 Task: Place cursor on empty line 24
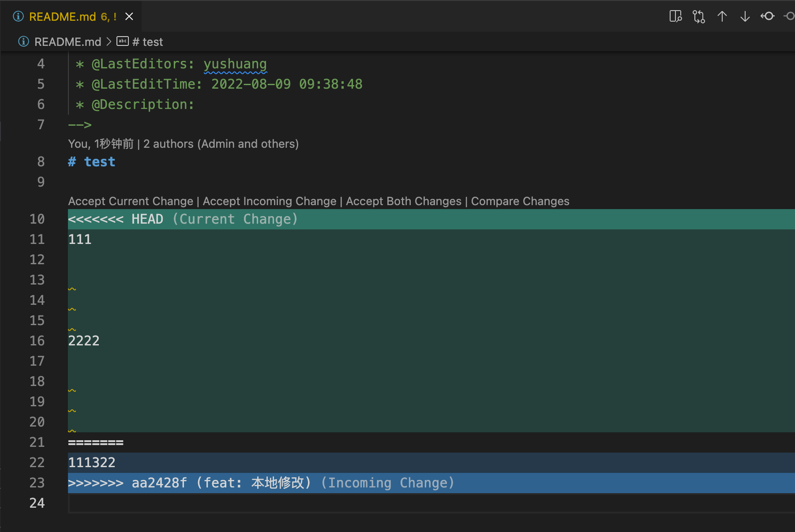(x=265, y=503)
